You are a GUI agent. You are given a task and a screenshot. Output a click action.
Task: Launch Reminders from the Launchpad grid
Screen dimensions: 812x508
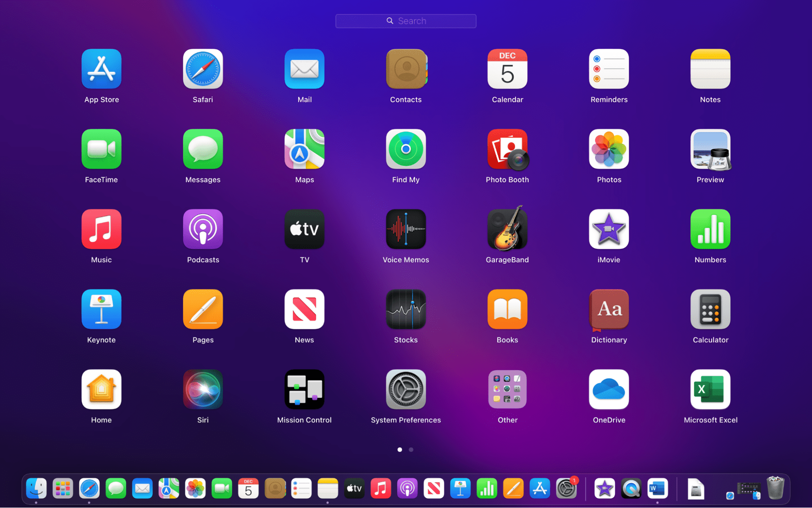609,69
